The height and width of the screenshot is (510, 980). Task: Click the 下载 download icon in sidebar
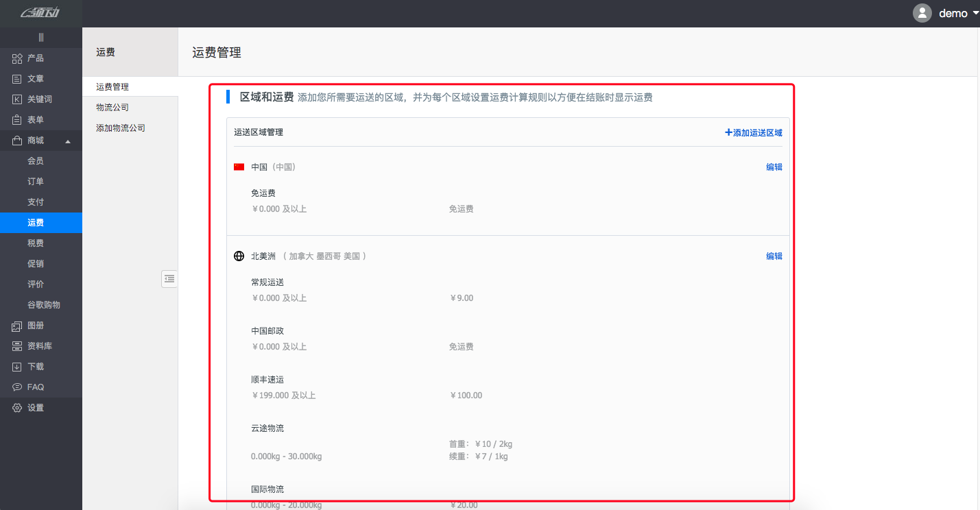(x=17, y=367)
